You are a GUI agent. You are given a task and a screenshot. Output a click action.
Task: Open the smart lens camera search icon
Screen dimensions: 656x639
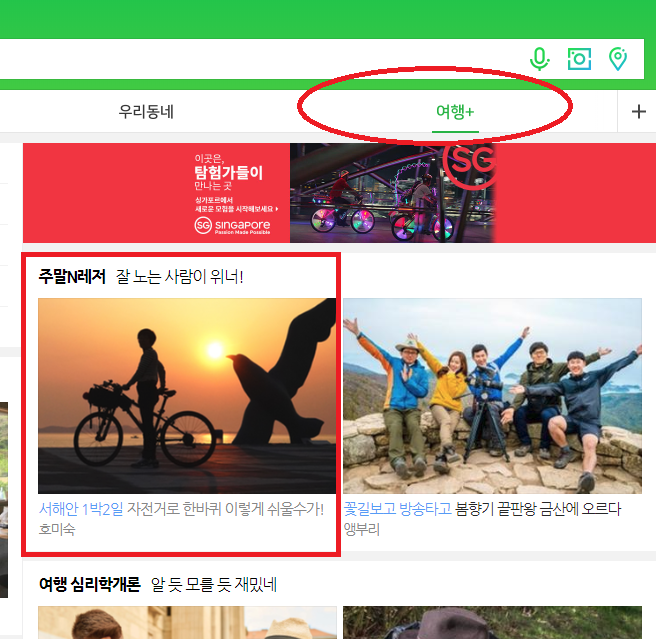point(579,59)
